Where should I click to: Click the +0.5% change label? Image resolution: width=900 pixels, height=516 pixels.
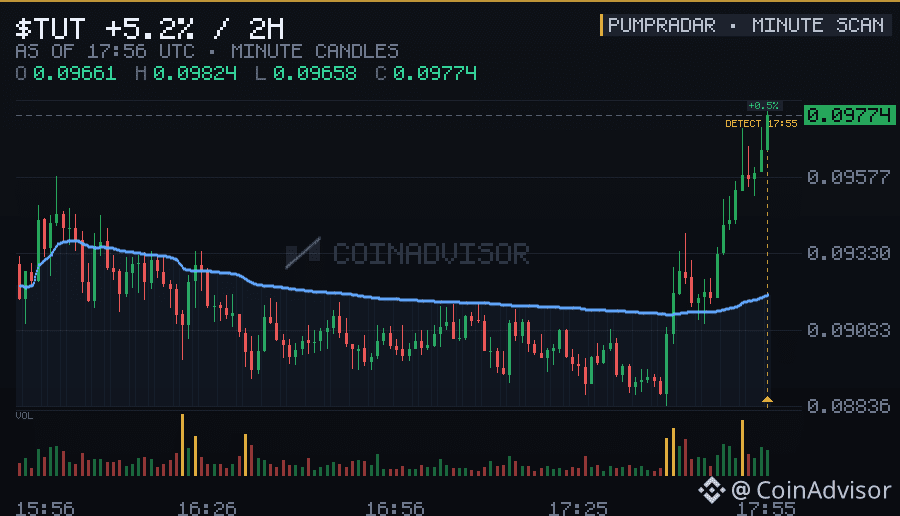tap(763, 106)
